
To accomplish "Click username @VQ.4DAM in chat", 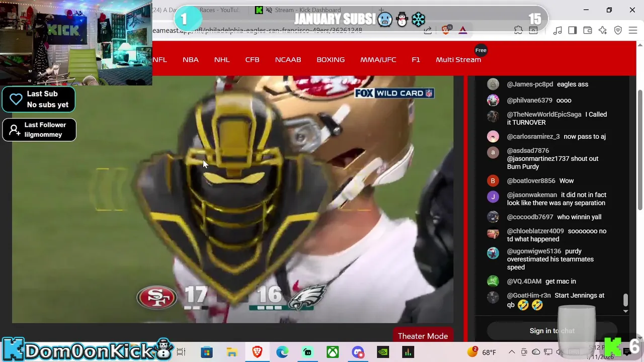I will pos(524,281).
